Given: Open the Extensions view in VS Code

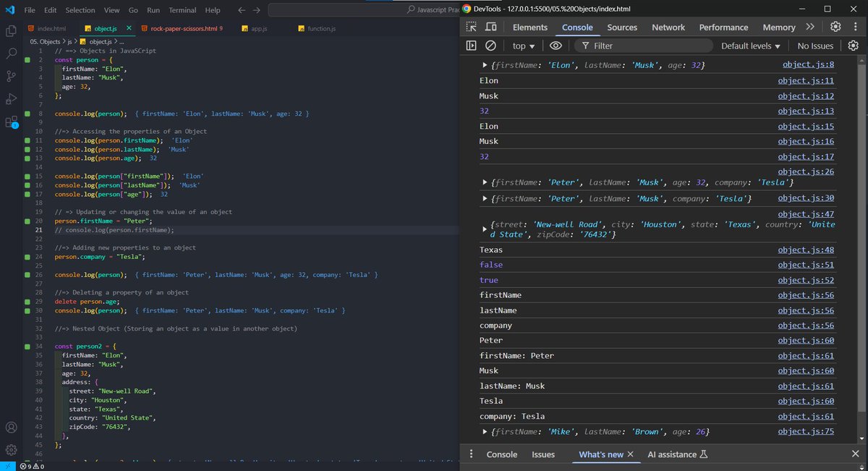Looking at the screenshot, I should (x=11, y=122).
